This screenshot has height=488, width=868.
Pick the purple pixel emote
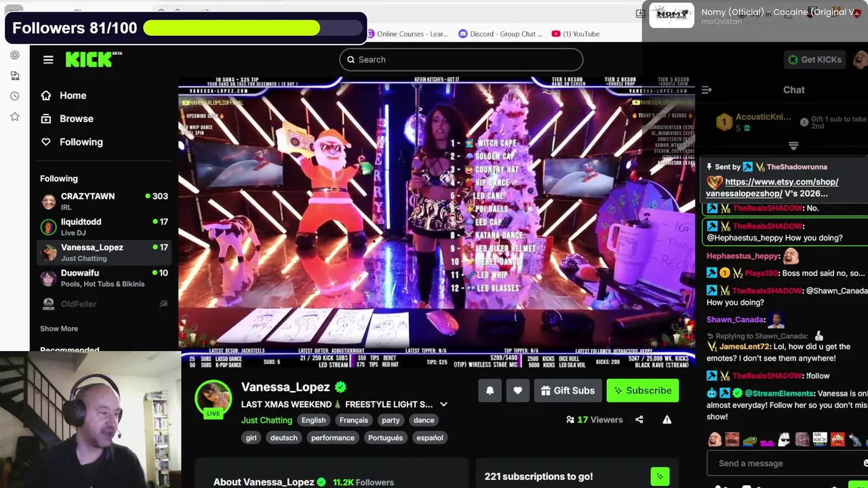pyautogui.click(x=767, y=442)
